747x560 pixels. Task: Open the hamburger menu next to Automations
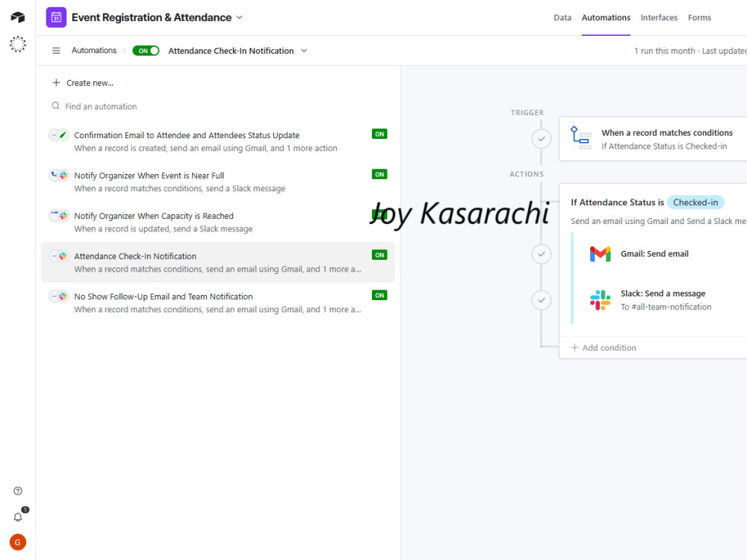56,51
